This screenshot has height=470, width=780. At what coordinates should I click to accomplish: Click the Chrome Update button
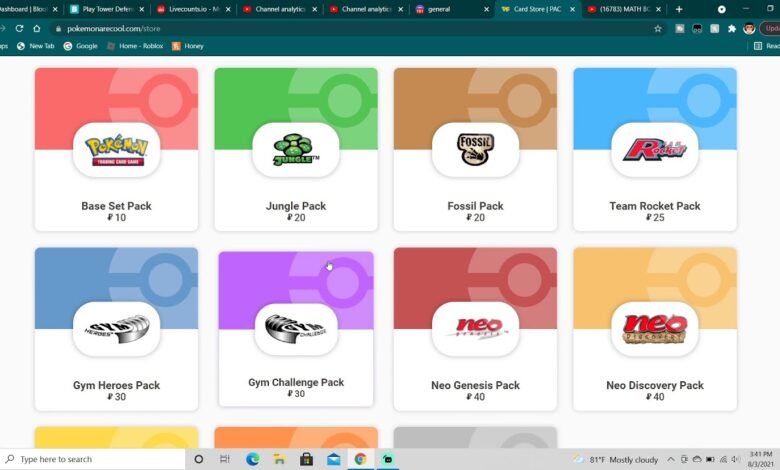771,28
